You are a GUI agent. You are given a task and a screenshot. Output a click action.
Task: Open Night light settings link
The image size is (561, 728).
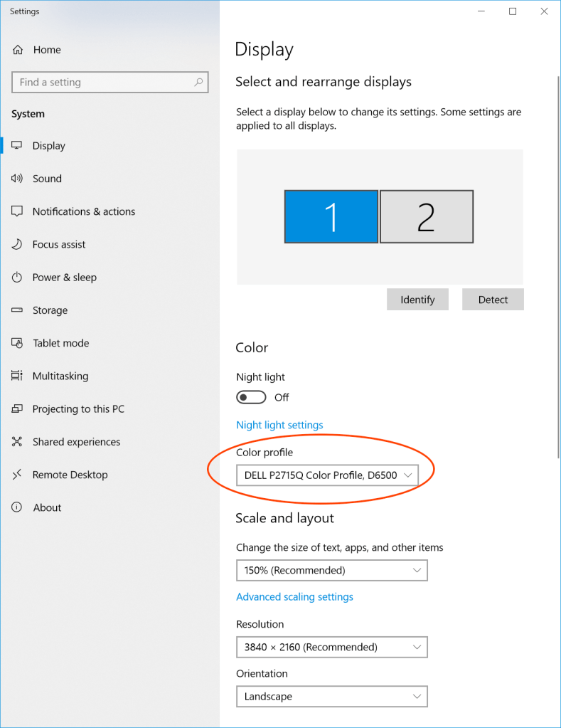279,425
